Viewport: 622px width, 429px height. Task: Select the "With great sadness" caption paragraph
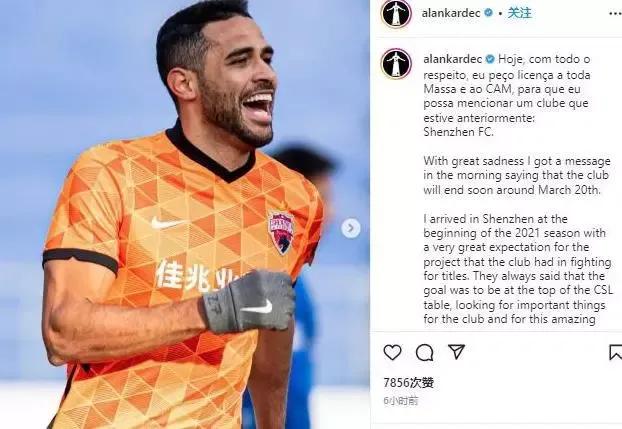[x=516, y=175]
